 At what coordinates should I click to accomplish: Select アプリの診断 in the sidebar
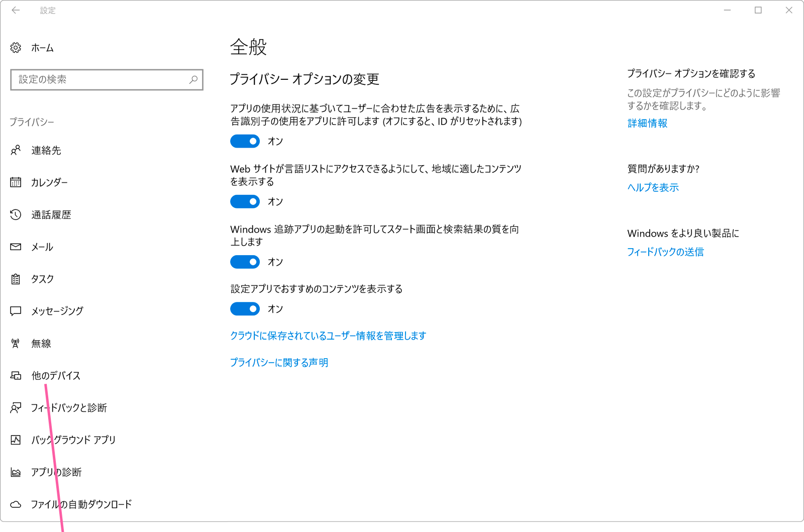click(x=56, y=472)
